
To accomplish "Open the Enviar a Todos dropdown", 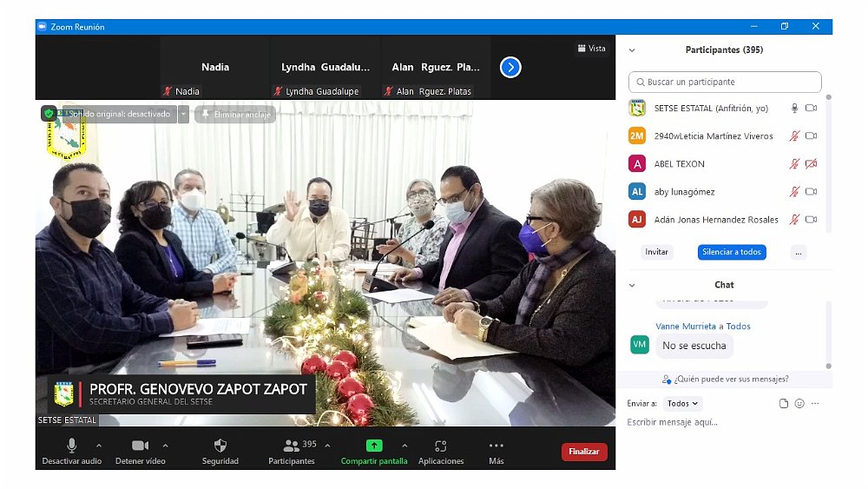I will (x=683, y=404).
